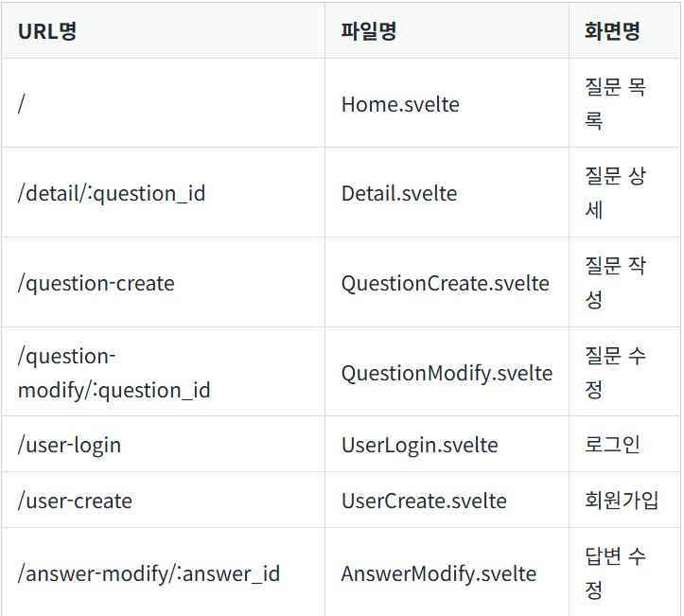This screenshot has width=684, height=616.
Task: Select the QuestionCreate.svelte file name cell
Action: pyautogui.click(x=446, y=283)
